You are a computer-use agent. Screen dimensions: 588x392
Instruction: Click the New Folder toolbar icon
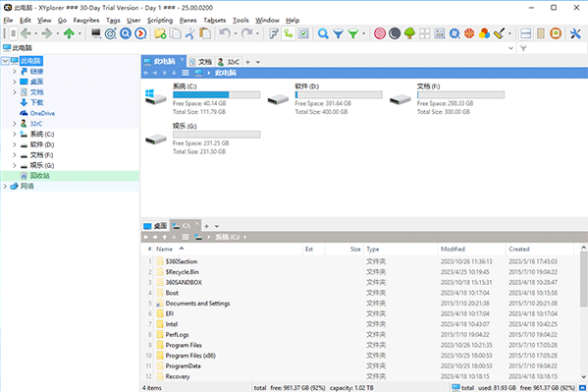tap(160, 33)
